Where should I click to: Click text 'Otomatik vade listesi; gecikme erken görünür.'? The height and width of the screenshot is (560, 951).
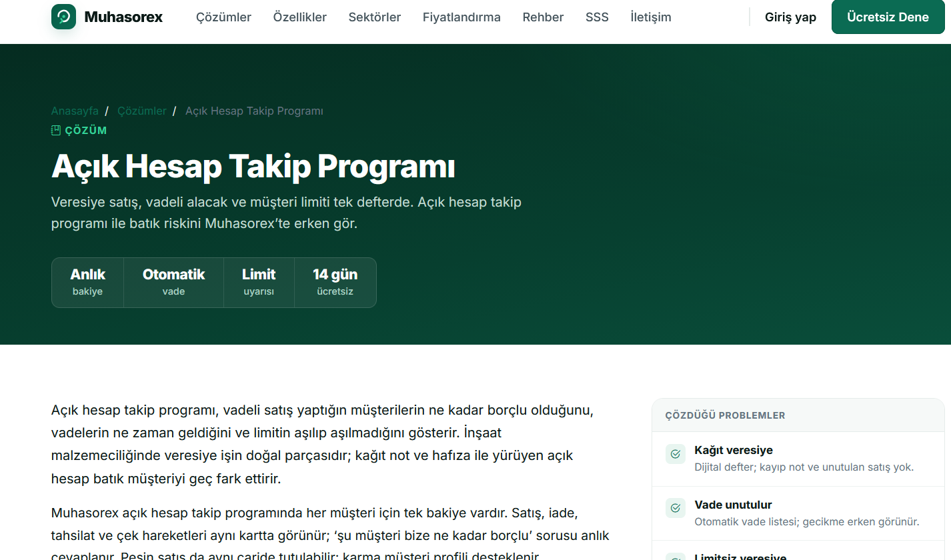pos(807,521)
